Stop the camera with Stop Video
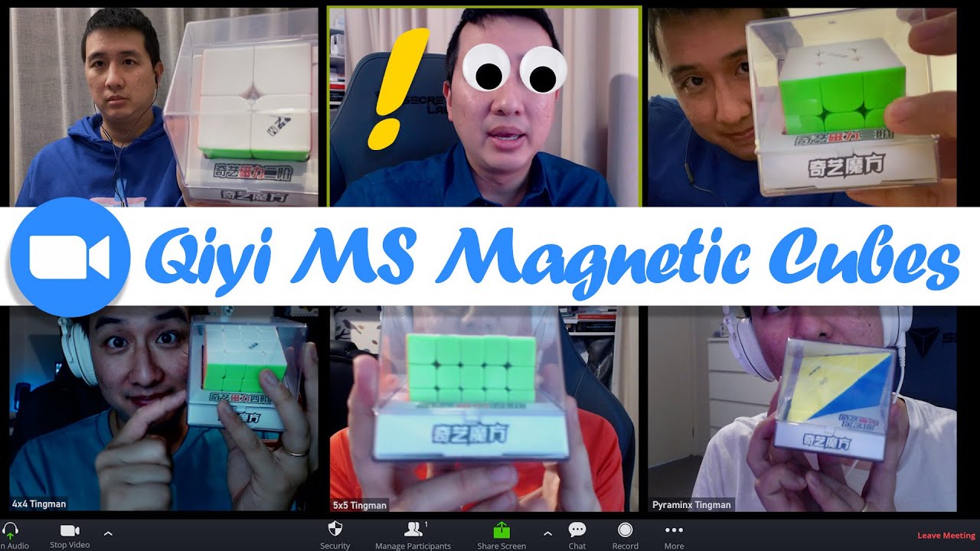Screen dimensions: 980x551 [x=70, y=535]
